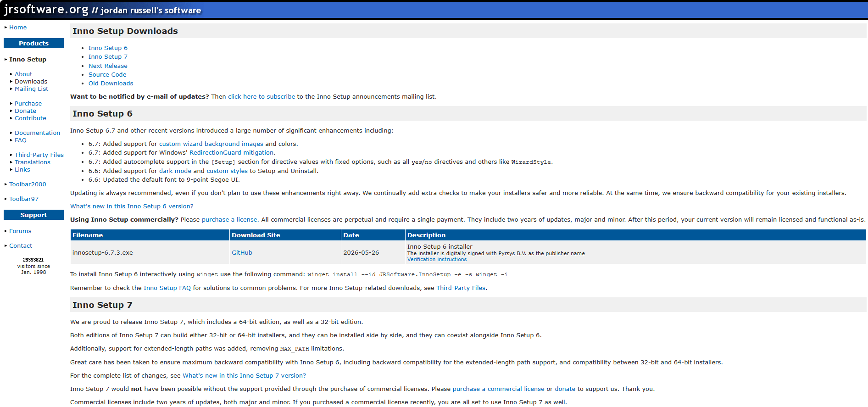This screenshot has width=868, height=407.
Task: Open the Translations page
Action: pyautogui.click(x=33, y=162)
